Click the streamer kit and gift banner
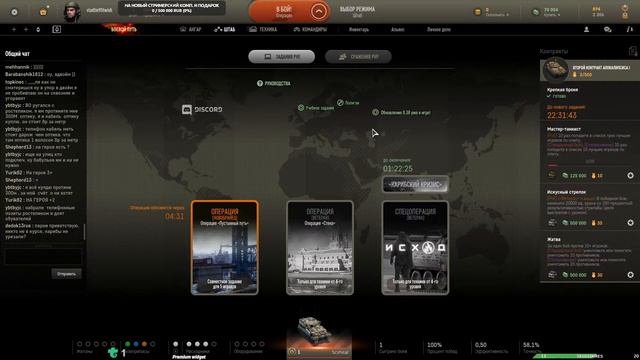Screen dimensions: 640x360 click(x=171, y=8)
